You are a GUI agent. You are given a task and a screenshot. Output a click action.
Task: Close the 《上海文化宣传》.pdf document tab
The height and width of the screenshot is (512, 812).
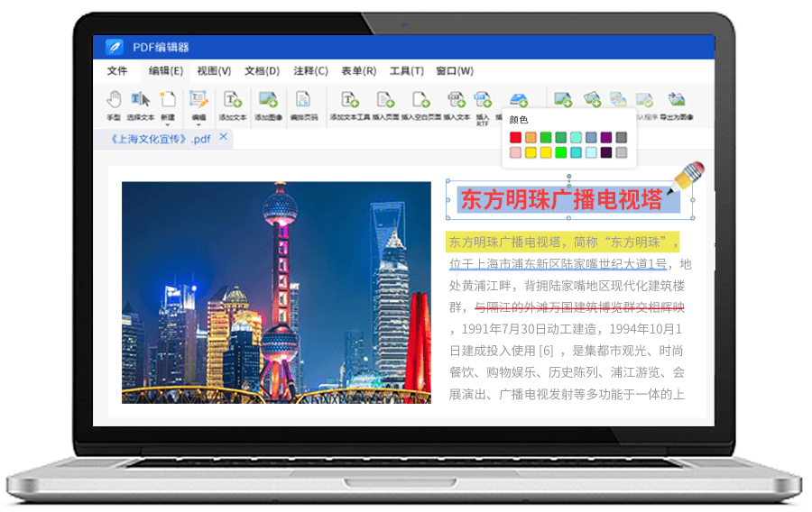click(224, 138)
